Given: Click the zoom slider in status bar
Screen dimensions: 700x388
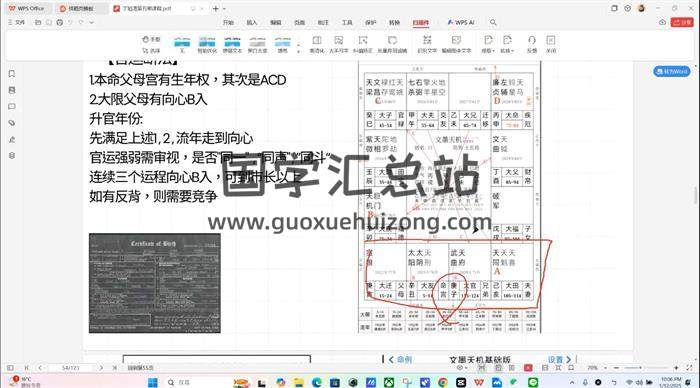Looking at the screenshot, I should tap(646, 368).
